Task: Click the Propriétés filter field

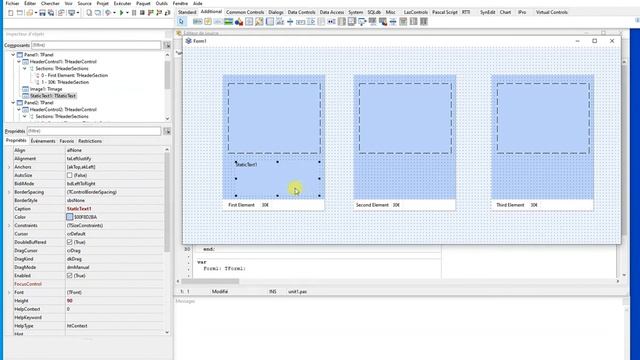Action: point(94,131)
